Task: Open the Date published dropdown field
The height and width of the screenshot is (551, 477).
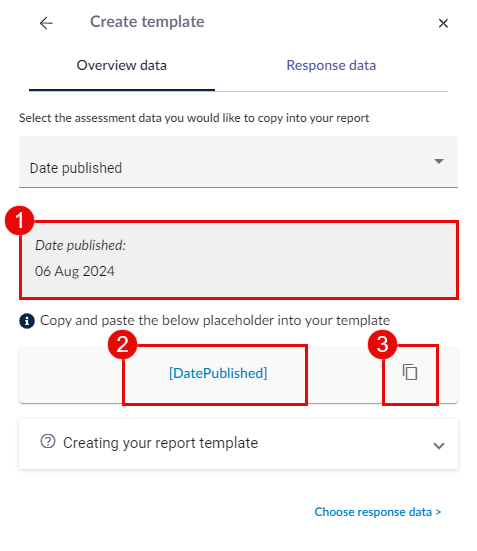Action: click(238, 162)
